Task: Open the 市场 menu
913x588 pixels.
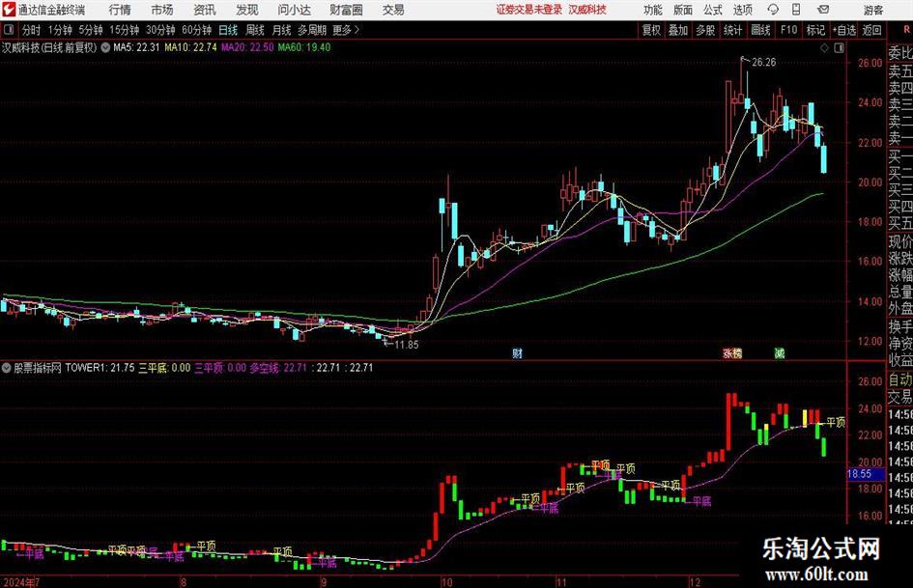Action: click(x=162, y=10)
